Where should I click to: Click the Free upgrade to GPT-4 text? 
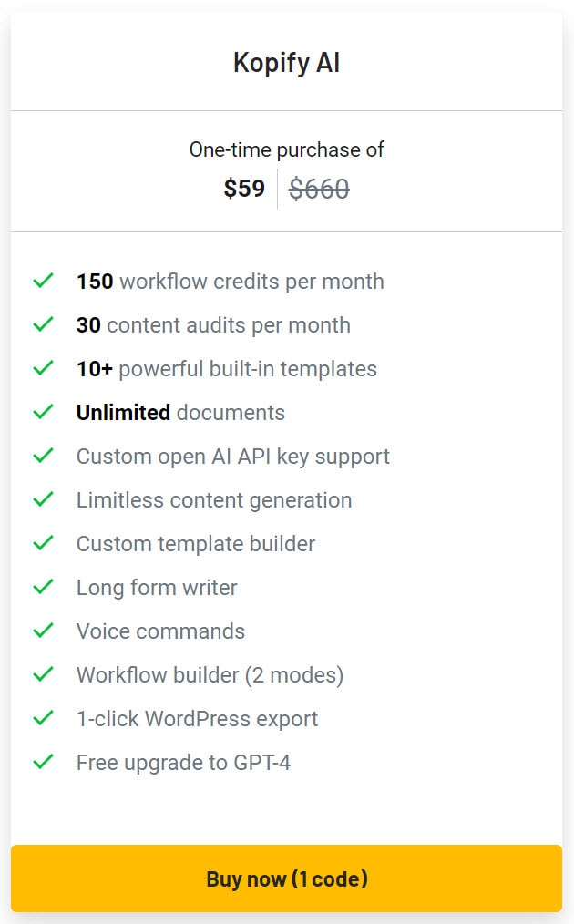[x=182, y=763]
